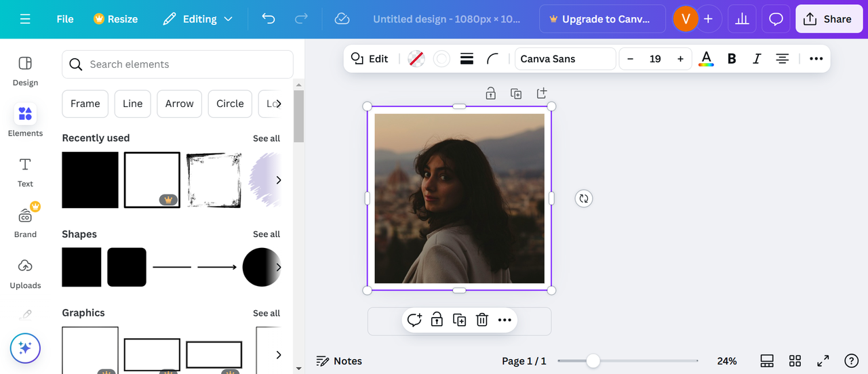Add the black square recently used element
The width and height of the screenshot is (868, 374).
tap(90, 180)
